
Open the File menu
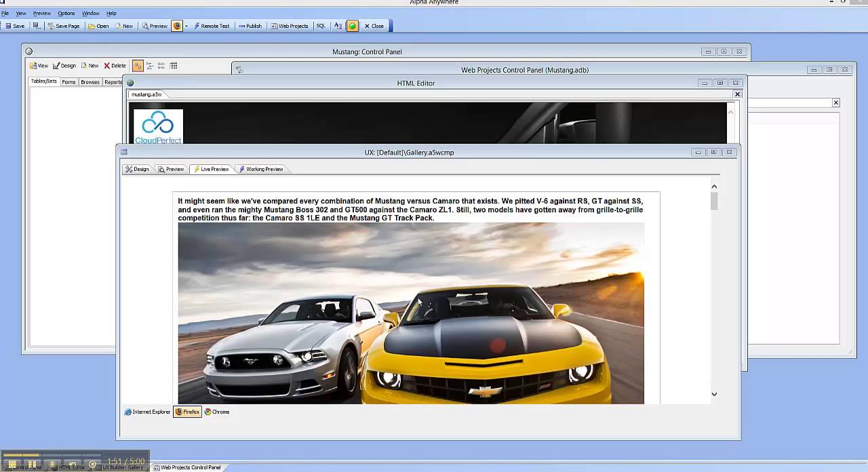[5, 13]
